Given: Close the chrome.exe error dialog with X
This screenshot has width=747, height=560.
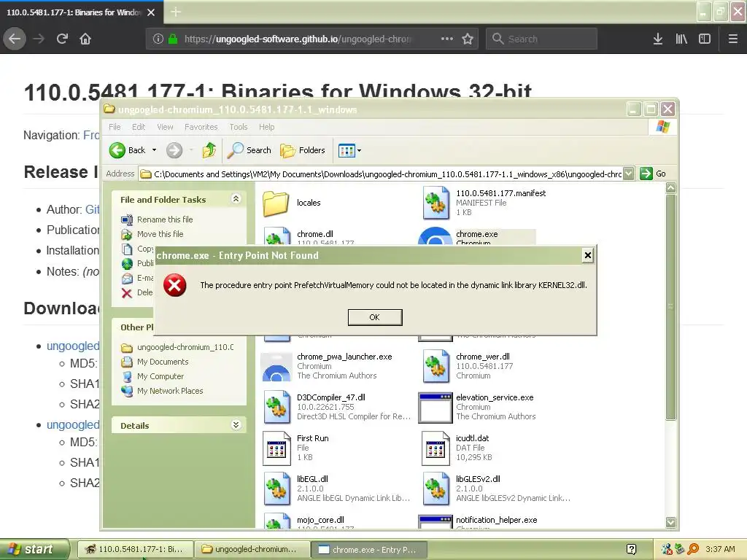Looking at the screenshot, I should [588, 256].
